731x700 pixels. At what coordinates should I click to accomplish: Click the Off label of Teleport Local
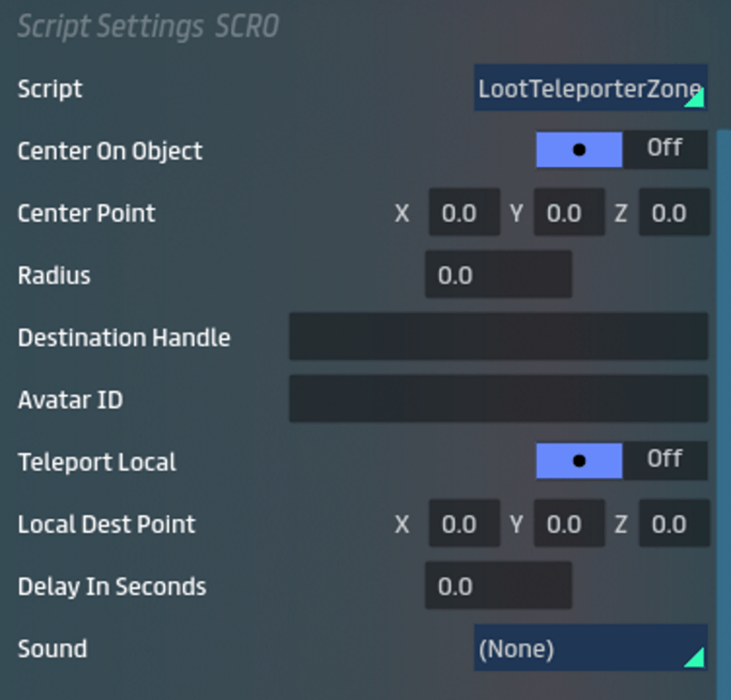click(664, 459)
